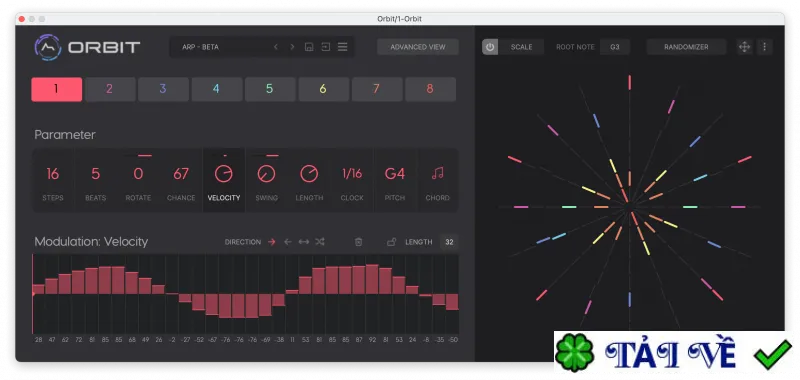Open the Pitch G4 value

coord(395,174)
